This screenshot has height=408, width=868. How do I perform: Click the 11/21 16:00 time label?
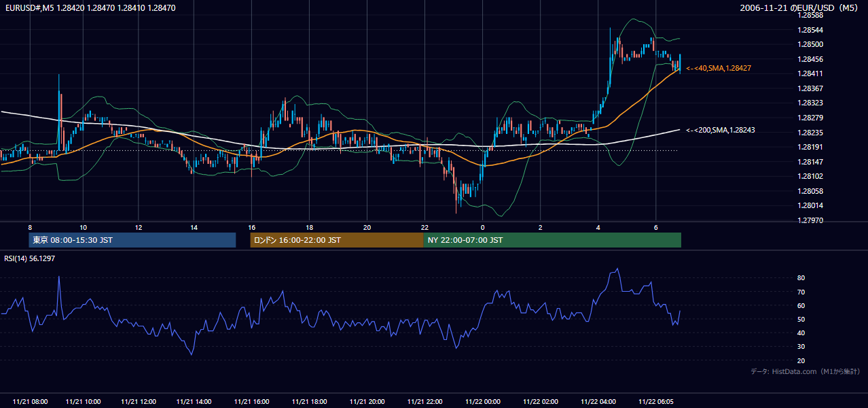251,401
